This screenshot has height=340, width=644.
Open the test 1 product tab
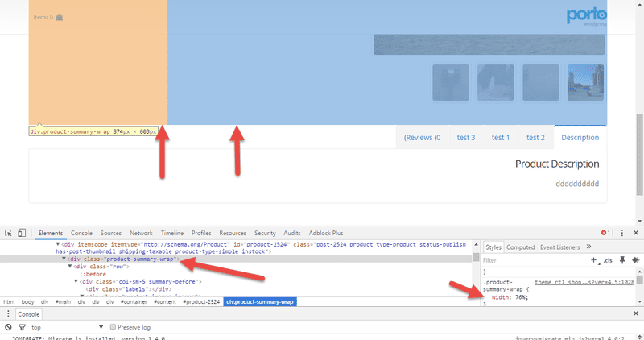coord(501,137)
